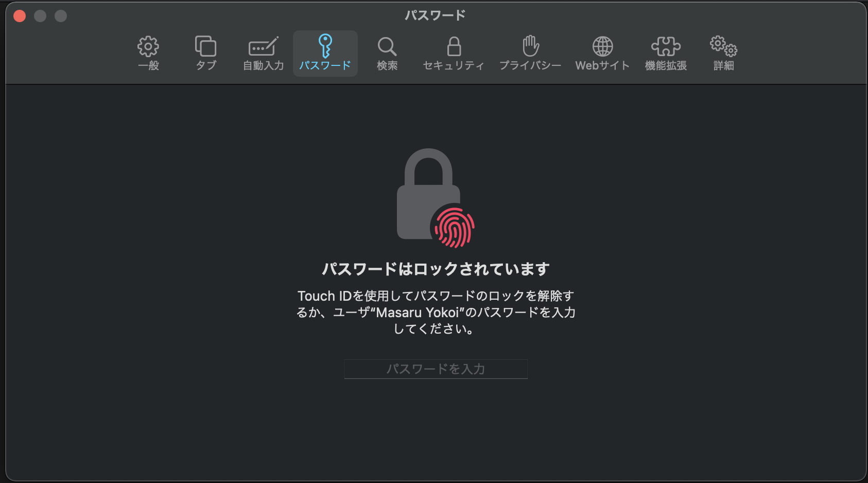Go to the Webサイト globe pane

pyautogui.click(x=602, y=53)
